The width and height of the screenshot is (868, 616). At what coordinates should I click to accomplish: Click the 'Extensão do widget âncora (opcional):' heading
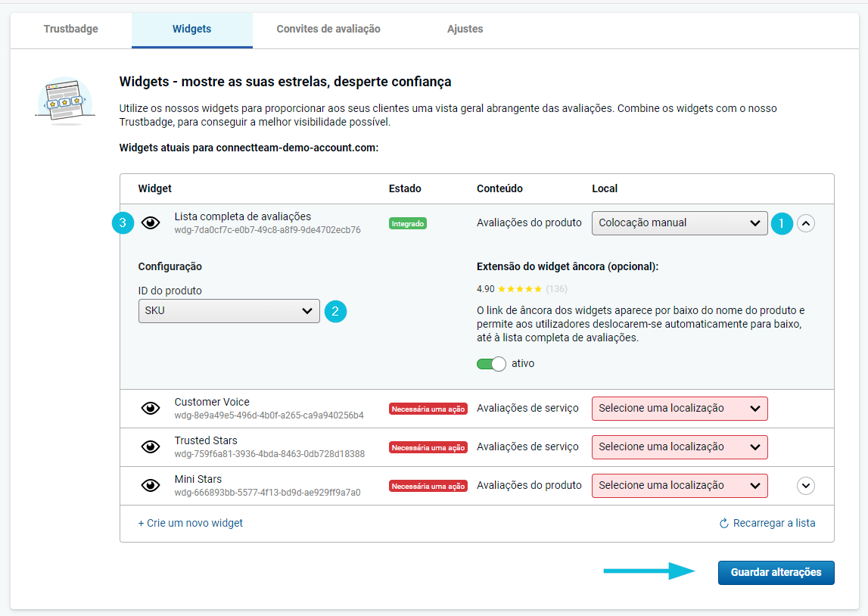568,267
